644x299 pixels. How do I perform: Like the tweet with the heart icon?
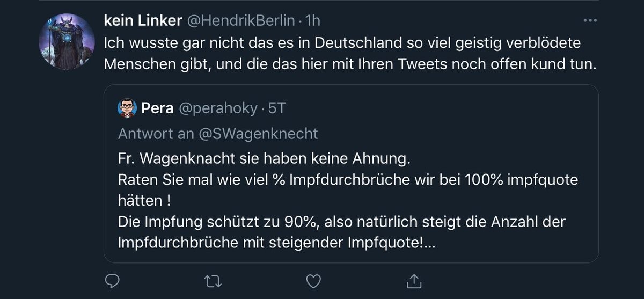pyautogui.click(x=314, y=280)
